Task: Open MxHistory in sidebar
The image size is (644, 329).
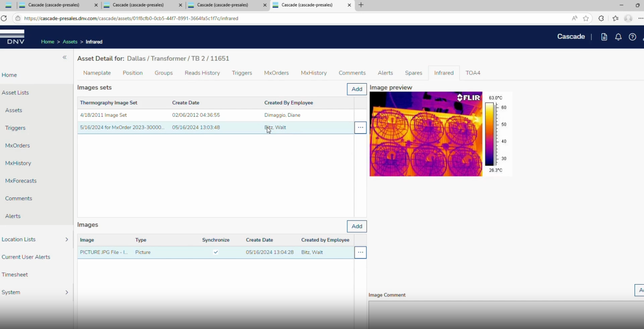Action: click(18, 163)
